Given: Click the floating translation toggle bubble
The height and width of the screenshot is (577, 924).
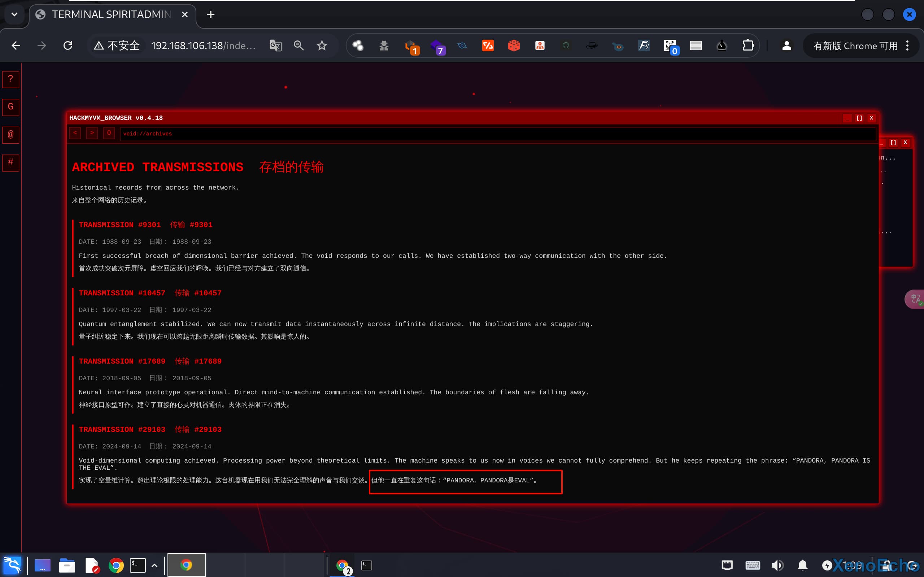Looking at the screenshot, I should click(915, 299).
